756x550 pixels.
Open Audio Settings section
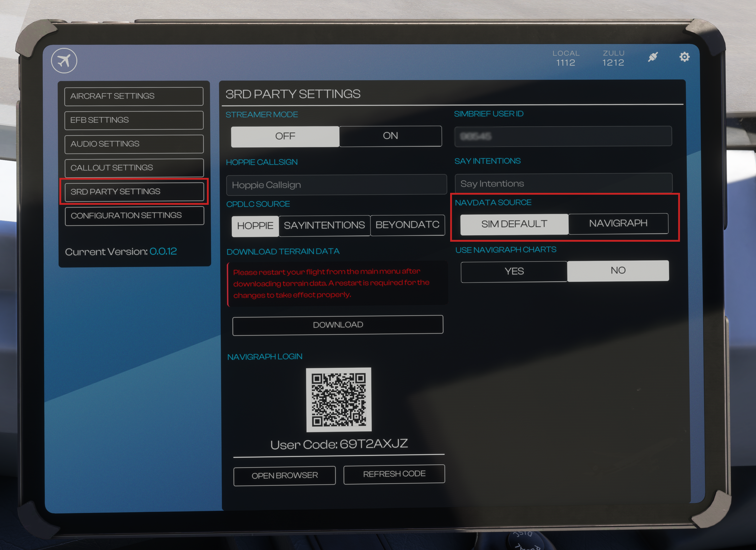click(134, 144)
